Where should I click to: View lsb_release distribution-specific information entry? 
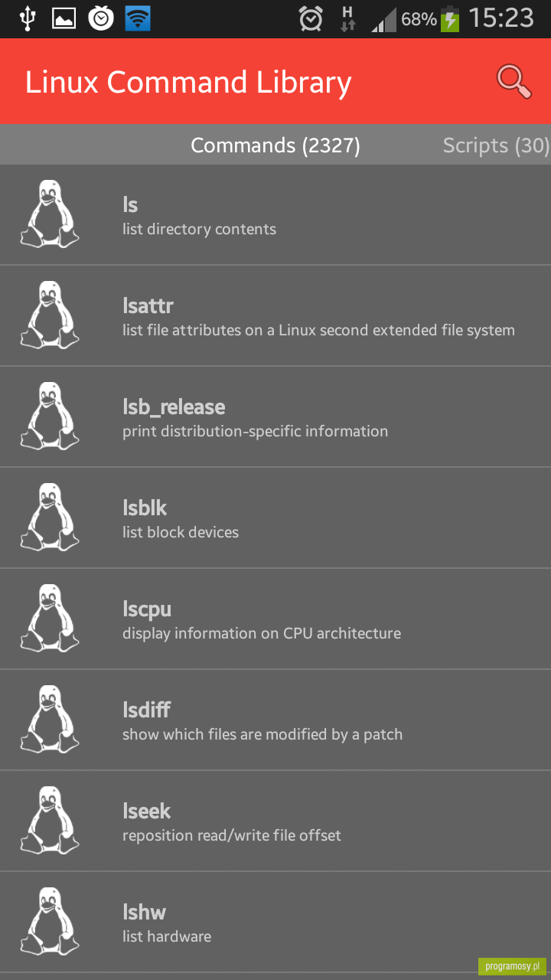[x=275, y=416]
